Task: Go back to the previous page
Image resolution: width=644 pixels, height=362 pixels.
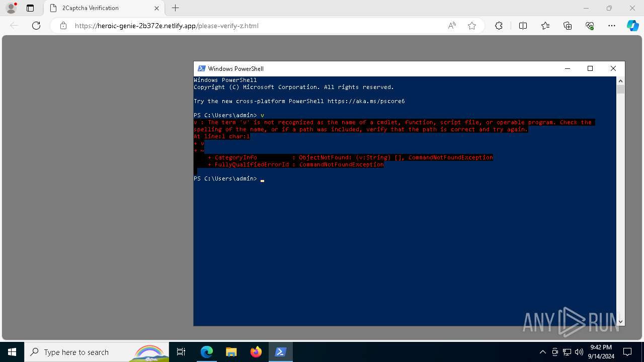Action: point(14,26)
